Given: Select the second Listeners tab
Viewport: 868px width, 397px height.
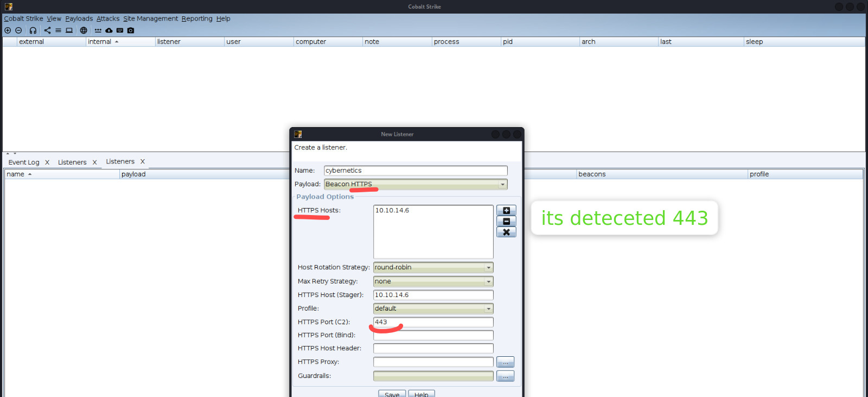Looking at the screenshot, I should tap(120, 161).
